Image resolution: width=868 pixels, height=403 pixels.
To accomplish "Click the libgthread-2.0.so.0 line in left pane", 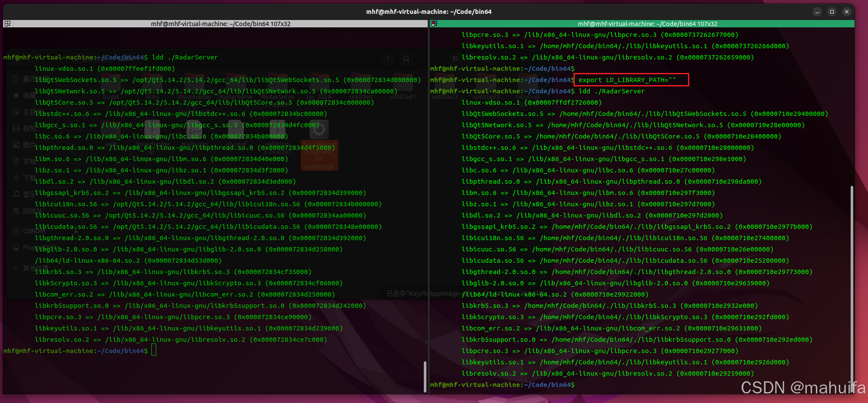I will tap(200, 238).
